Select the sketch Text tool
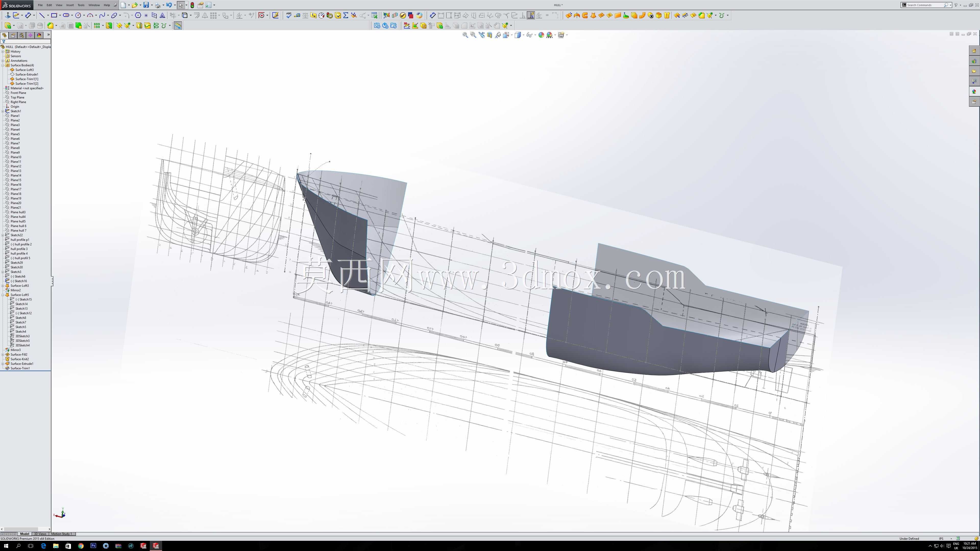The image size is (980, 551). [x=163, y=15]
